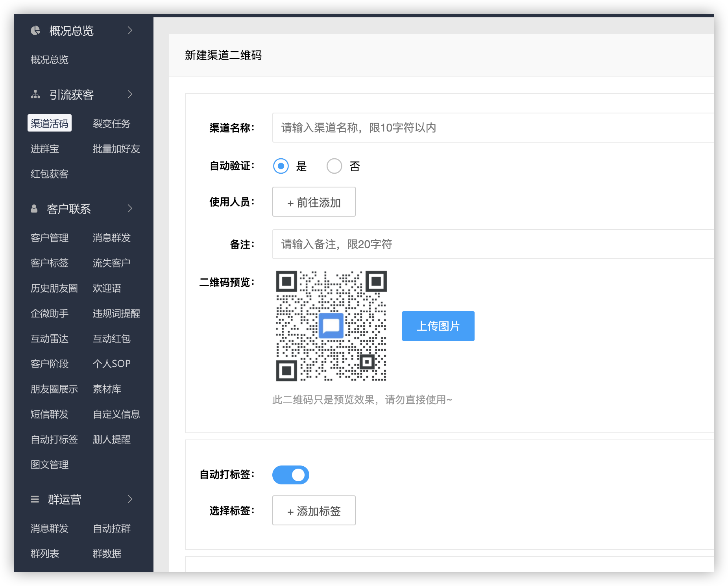Open 企微助手

(50, 313)
